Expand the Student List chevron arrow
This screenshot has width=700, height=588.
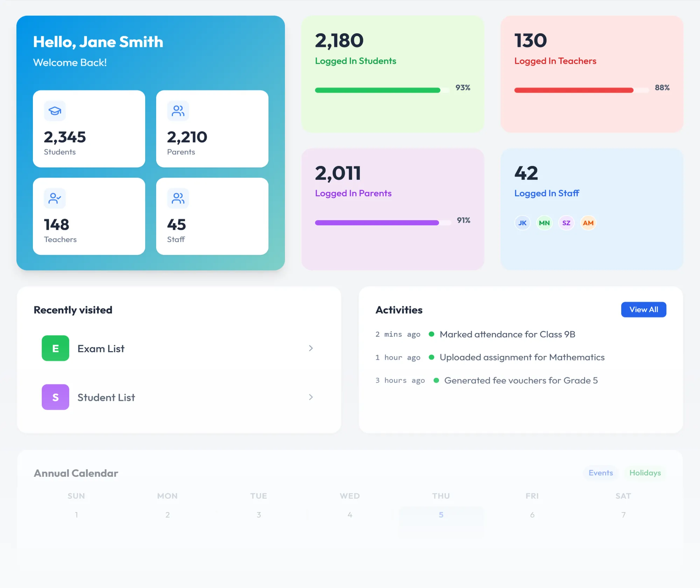point(311,397)
